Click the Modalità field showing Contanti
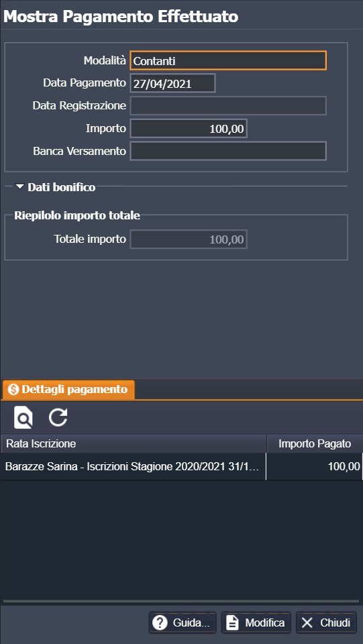 coord(228,61)
